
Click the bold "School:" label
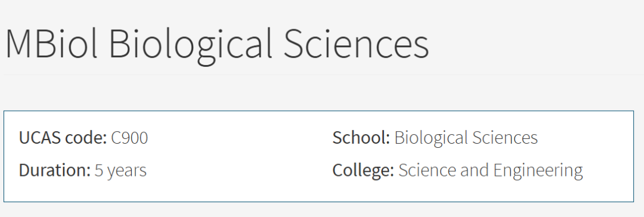click(361, 138)
